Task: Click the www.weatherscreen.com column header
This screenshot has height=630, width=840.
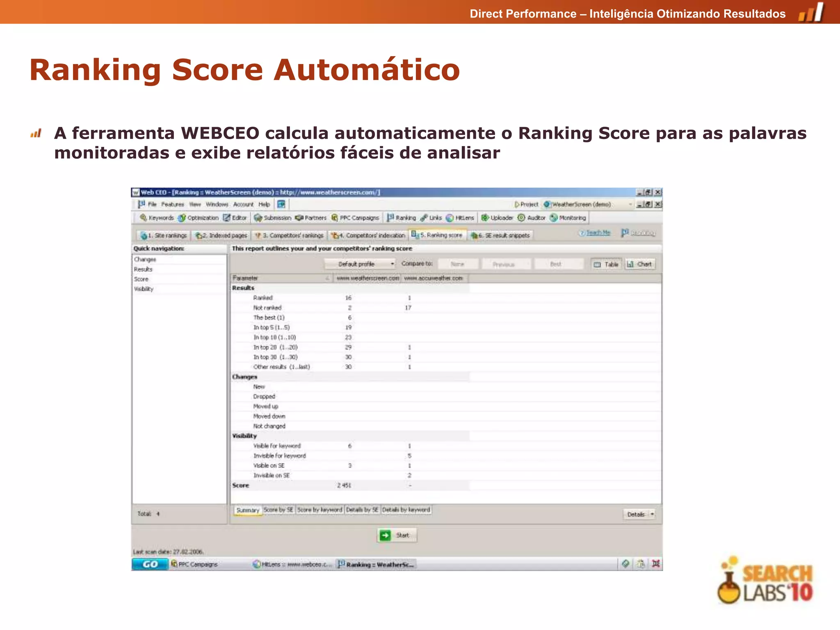Action: [367, 278]
